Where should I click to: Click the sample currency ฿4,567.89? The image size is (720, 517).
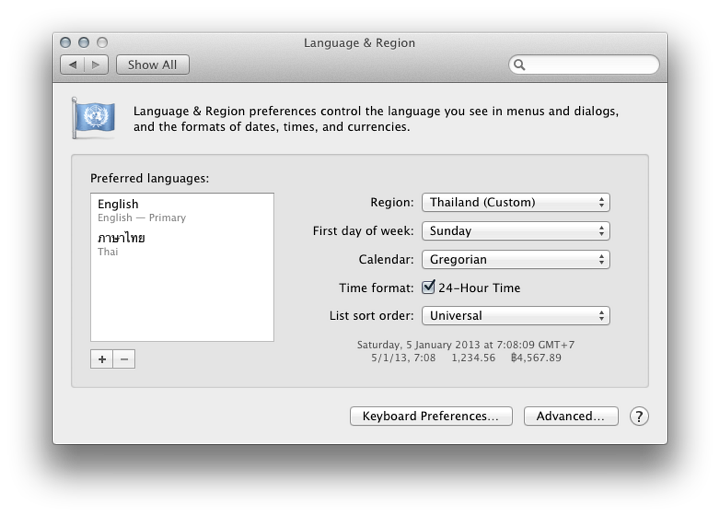pos(536,358)
